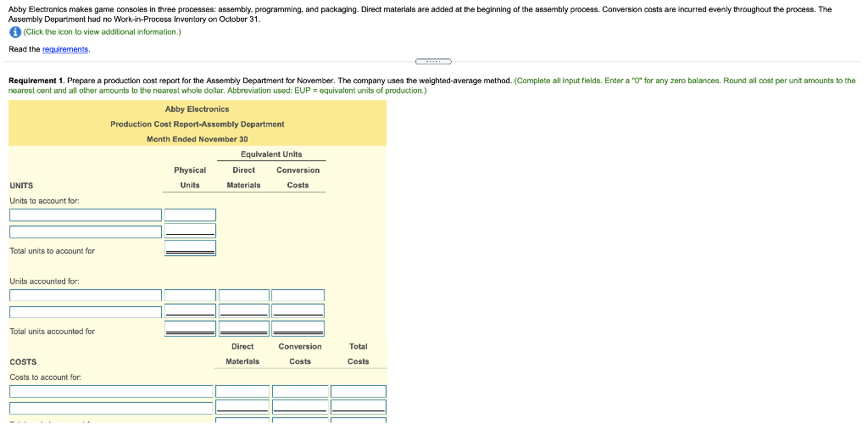Viewport: 868px width, 430px height.
Task: Select first Physical Units field under Units to account for
Action: (190, 215)
